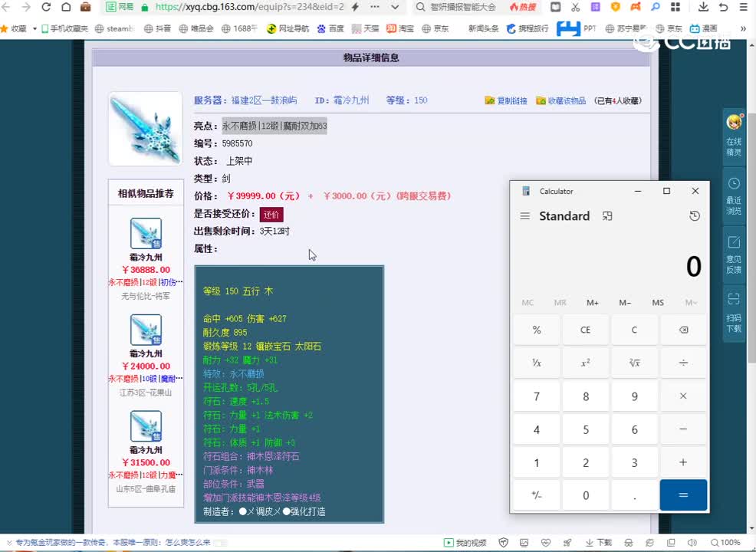Click 下载 download in status bar
This screenshot has height=552, width=756.
[598, 543]
